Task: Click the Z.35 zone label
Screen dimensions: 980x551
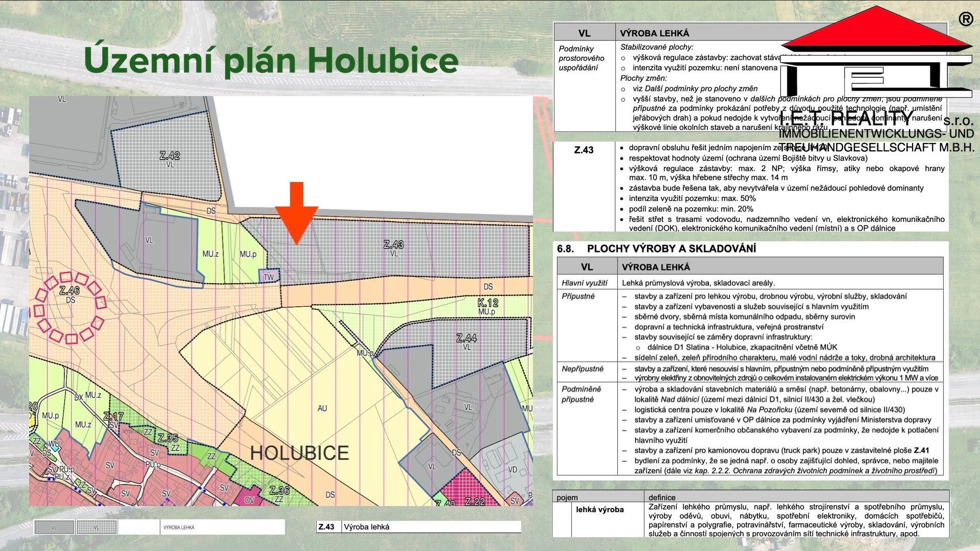Action: click(168, 438)
